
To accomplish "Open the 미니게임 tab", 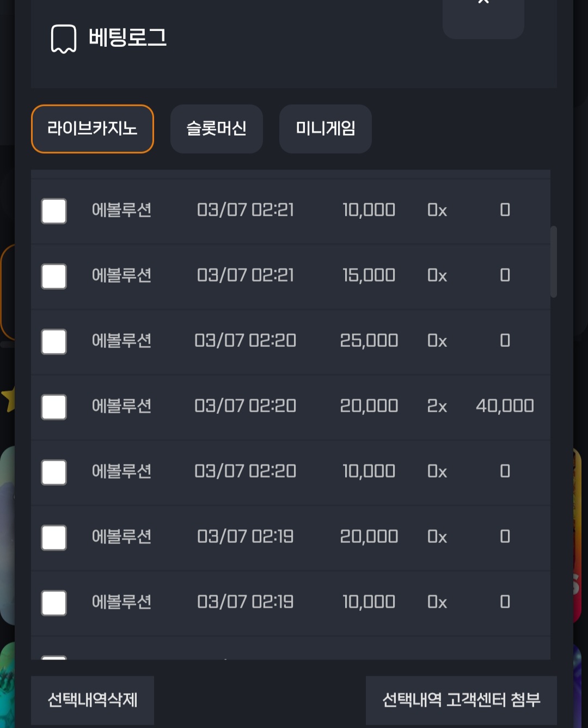I will click(326, 129).
